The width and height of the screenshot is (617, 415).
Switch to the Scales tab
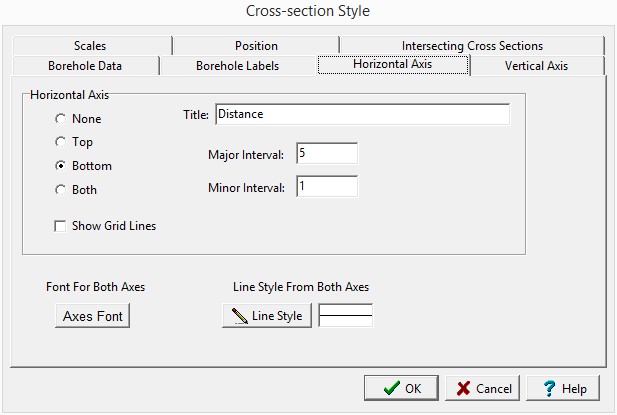pos(89,46)
